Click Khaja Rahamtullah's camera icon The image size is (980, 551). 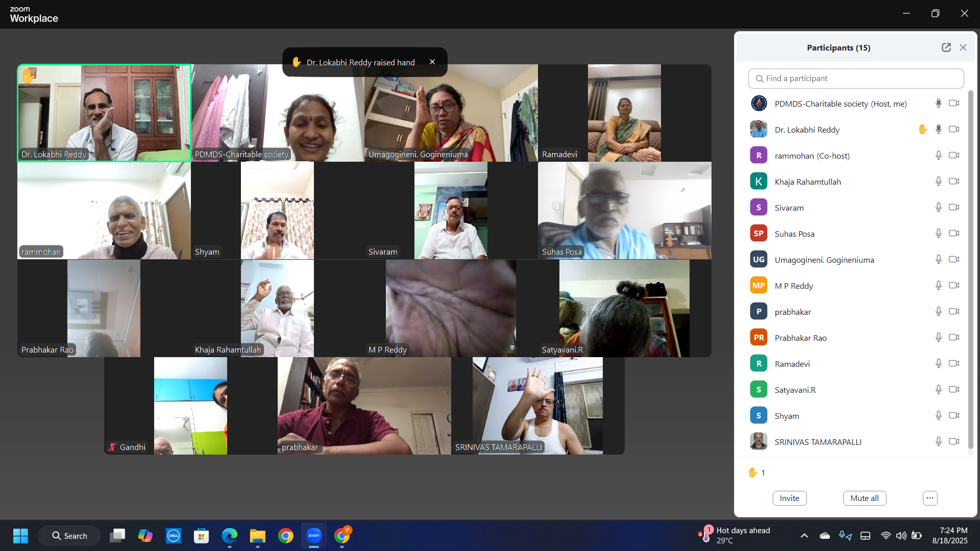(954, 182)
